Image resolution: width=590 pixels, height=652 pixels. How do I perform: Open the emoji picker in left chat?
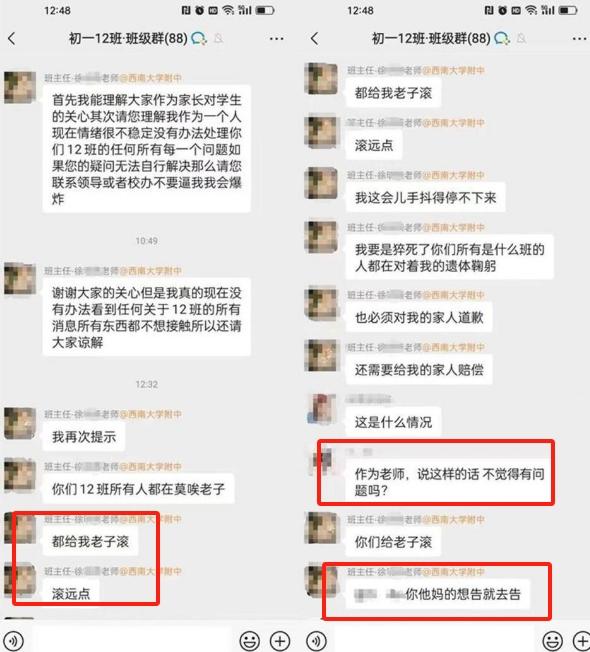coord(249,640)
